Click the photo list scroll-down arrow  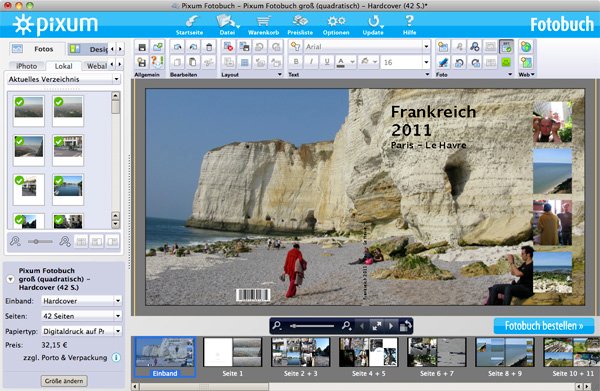point(115,224)
